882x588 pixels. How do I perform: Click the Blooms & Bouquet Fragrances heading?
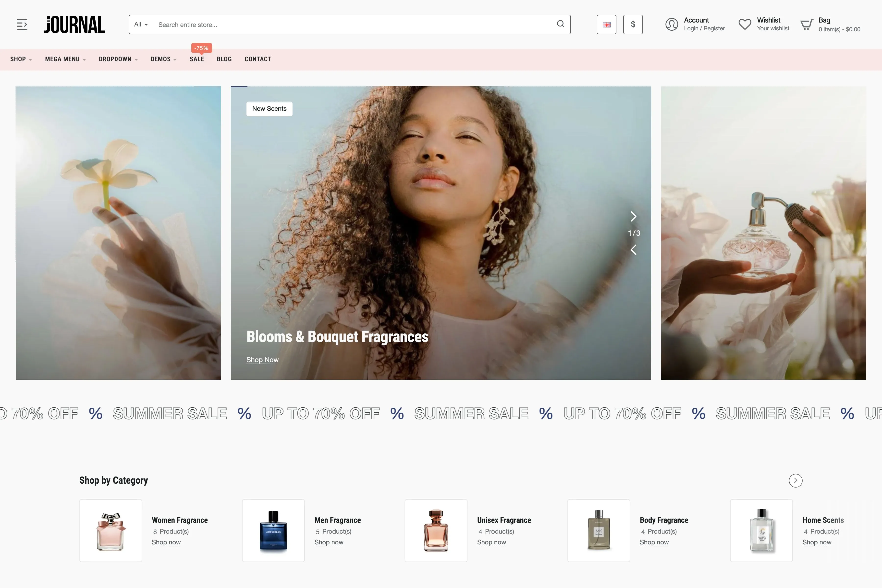[x=337, y=336]
